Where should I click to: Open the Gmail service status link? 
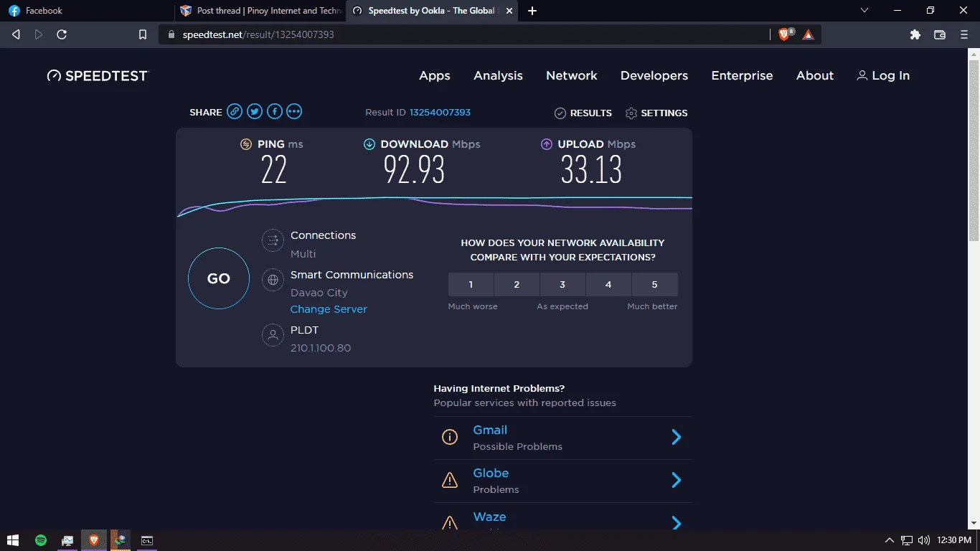click(490, 430)
